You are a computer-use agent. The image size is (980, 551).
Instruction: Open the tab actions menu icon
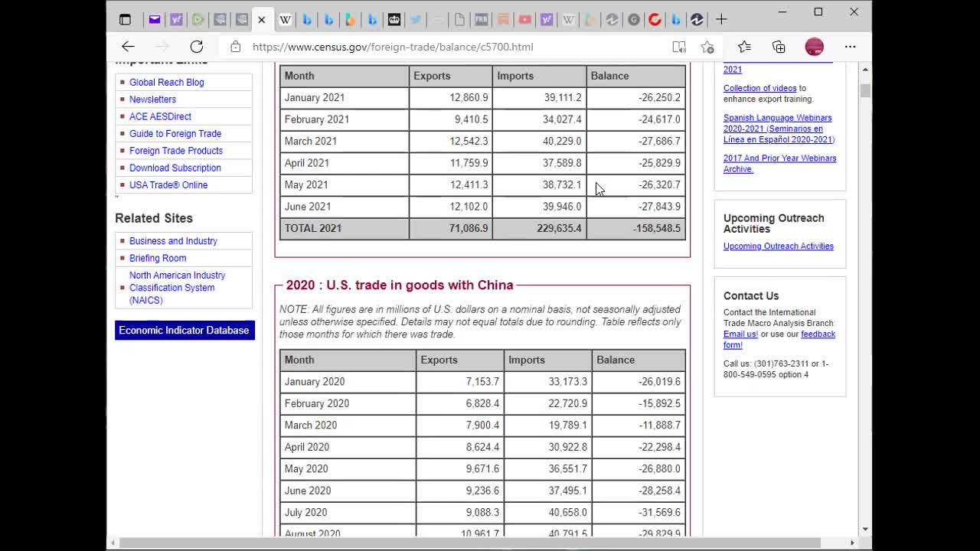[126, 19]
